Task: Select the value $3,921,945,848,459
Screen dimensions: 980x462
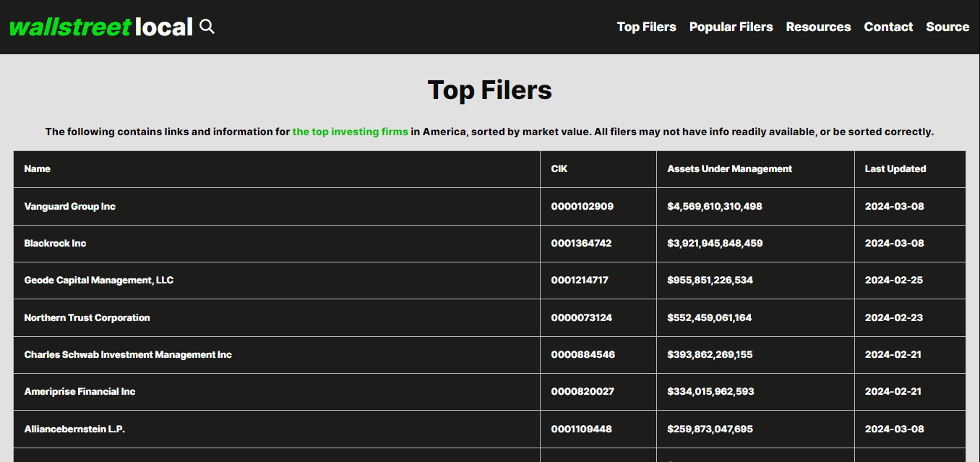Action: [x=715, y=243]
